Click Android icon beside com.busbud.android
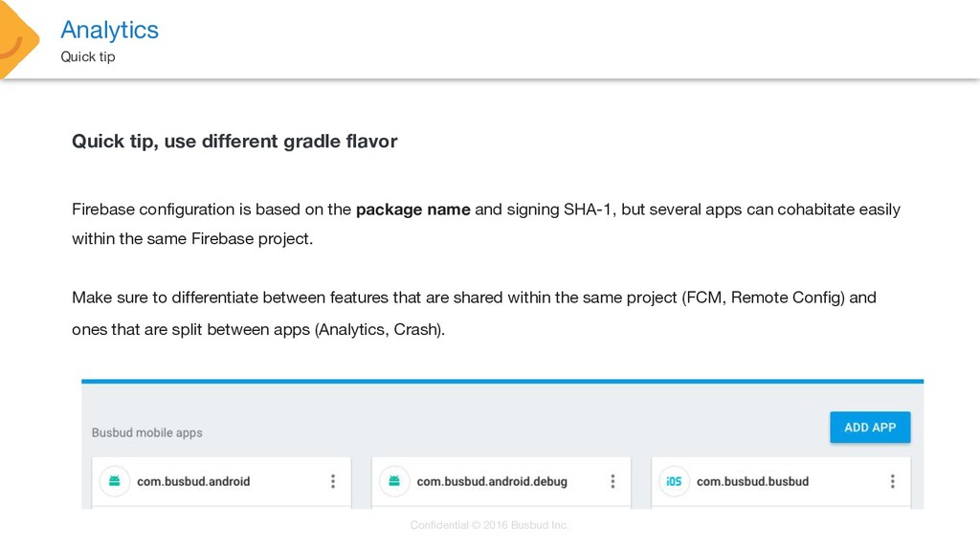 pyautogui.click(x=115, y=481)
